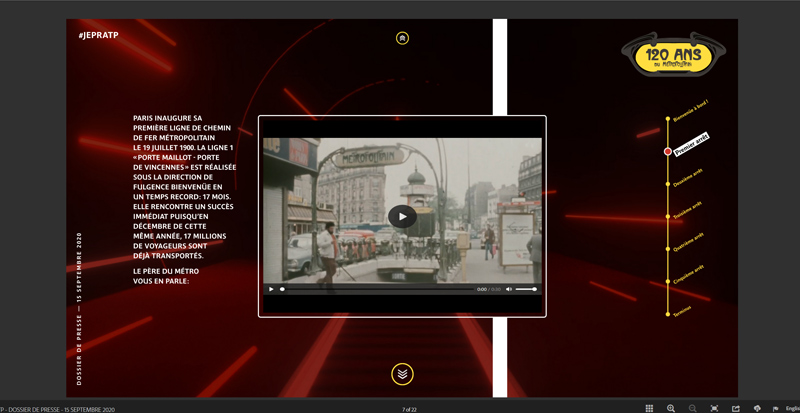Image resolution: width=800 pixels, height=413 pixels.
Task: Play the video with the center play button
Action: [402, 216]
